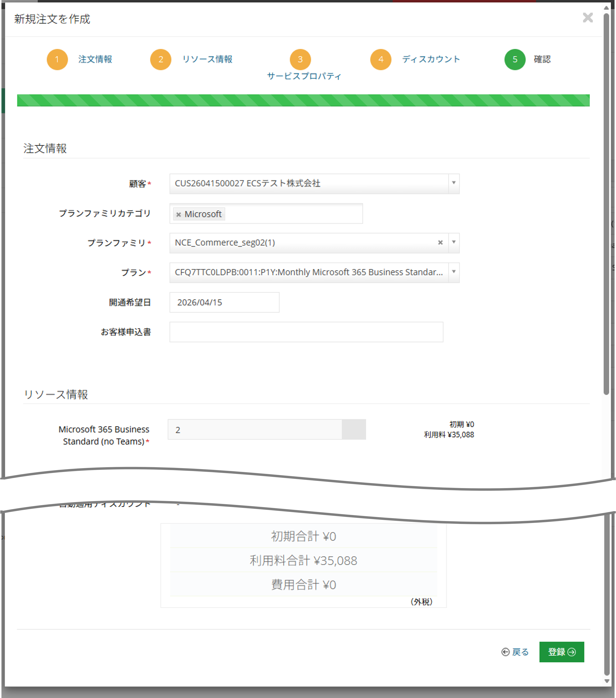The image size is (616, 698).
Task: Expand the プランファミリ dropdown arrow
Action: pyautogui.click(x=454, y=243)
